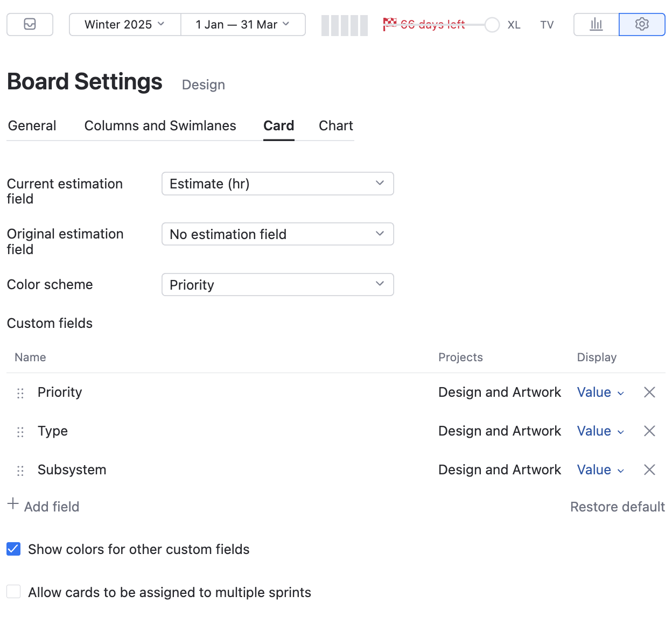Image resolution: width=672 pixels, height=617 pixels.
Task: Grab the drag handle beside Priority field
Action: [x=20, y=393]
